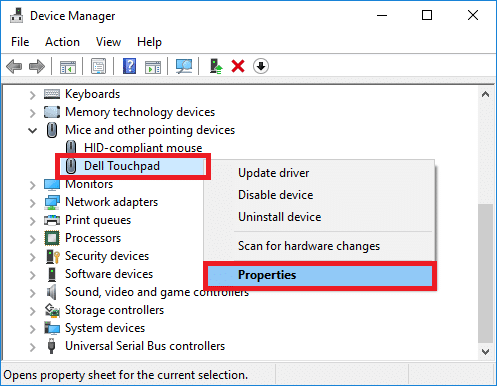Viewport: 497px width, 386px height.
Task: Click the vertical scrollbar thumb
Action: 485,273
